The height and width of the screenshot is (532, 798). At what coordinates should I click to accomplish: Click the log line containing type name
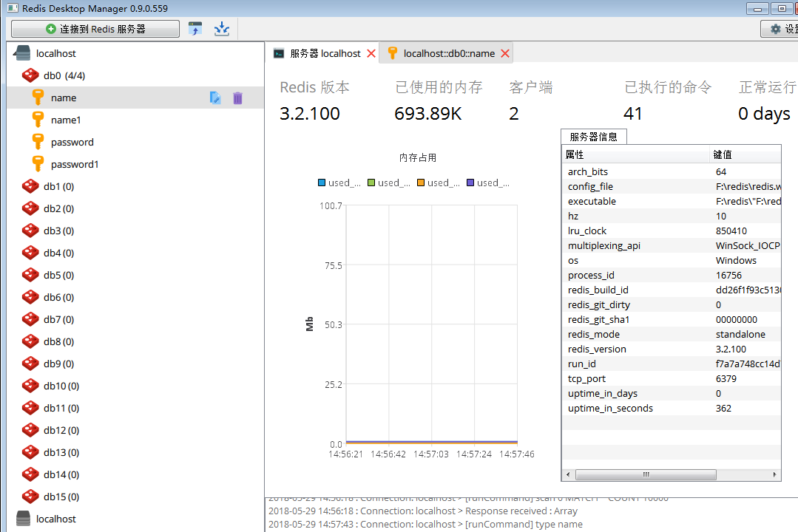point(425,525)
